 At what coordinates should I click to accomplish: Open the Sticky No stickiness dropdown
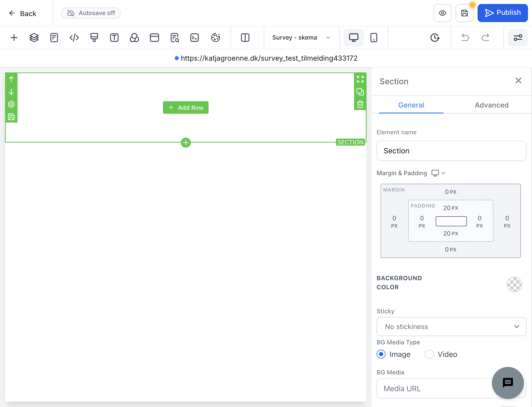tap(451, 327)
